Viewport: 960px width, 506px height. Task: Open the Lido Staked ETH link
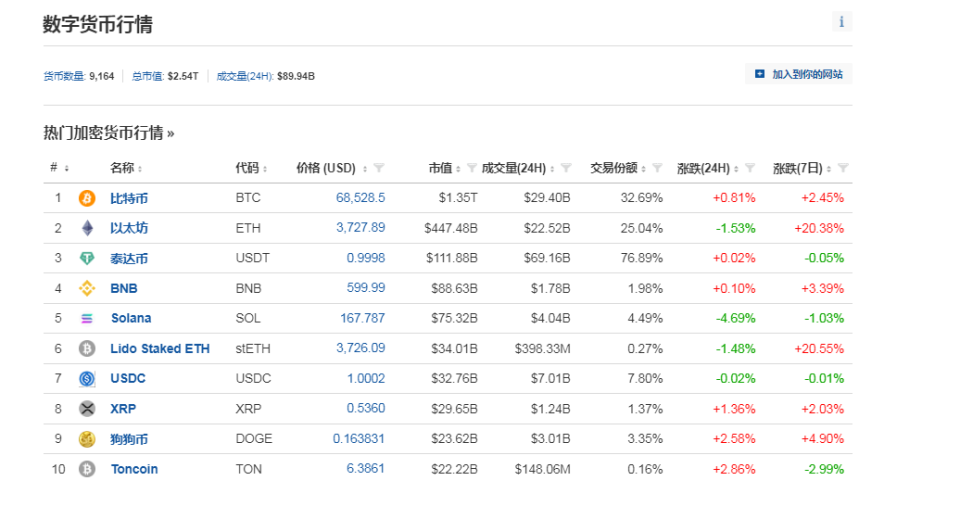pyautogui.click(x=160, y=349)
